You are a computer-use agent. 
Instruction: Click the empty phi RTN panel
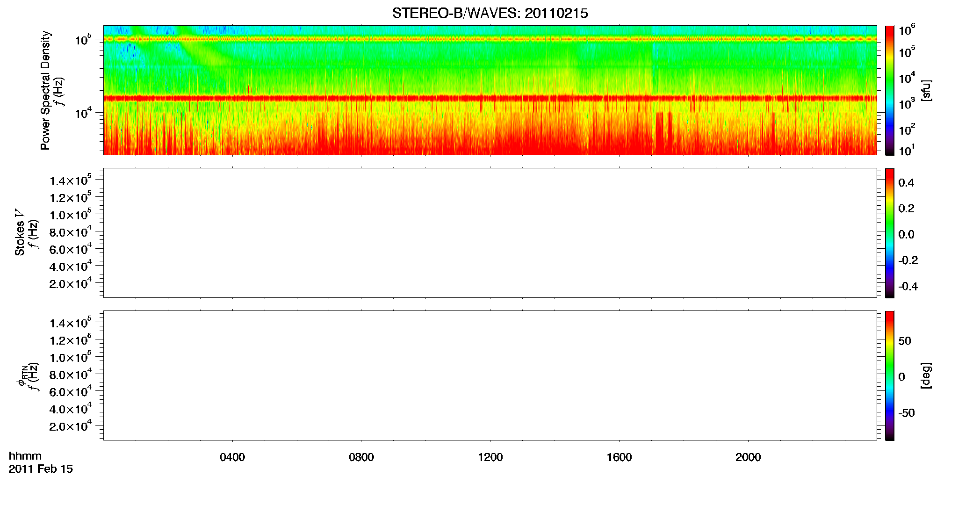click(490, 375)
